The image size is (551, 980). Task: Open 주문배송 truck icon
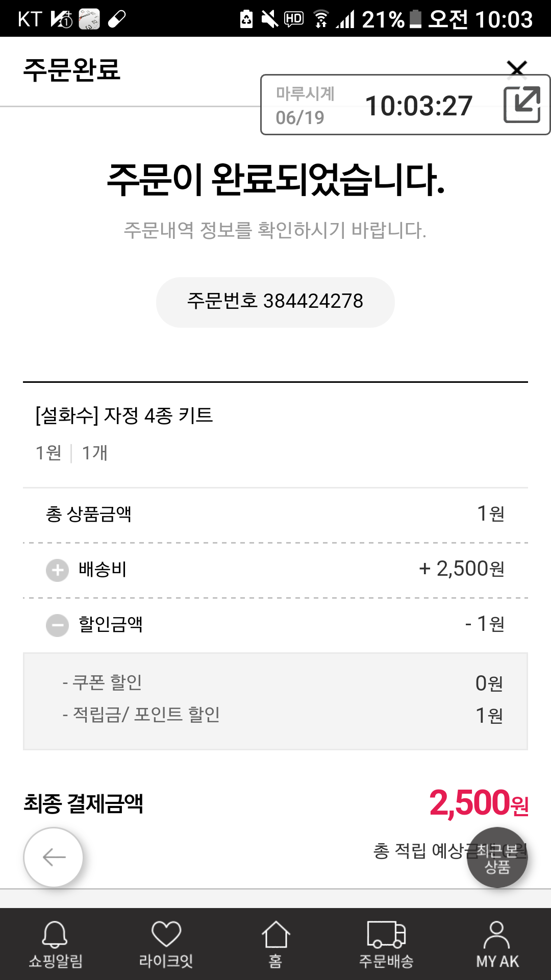pyautogui.click(x=386, y=943)
